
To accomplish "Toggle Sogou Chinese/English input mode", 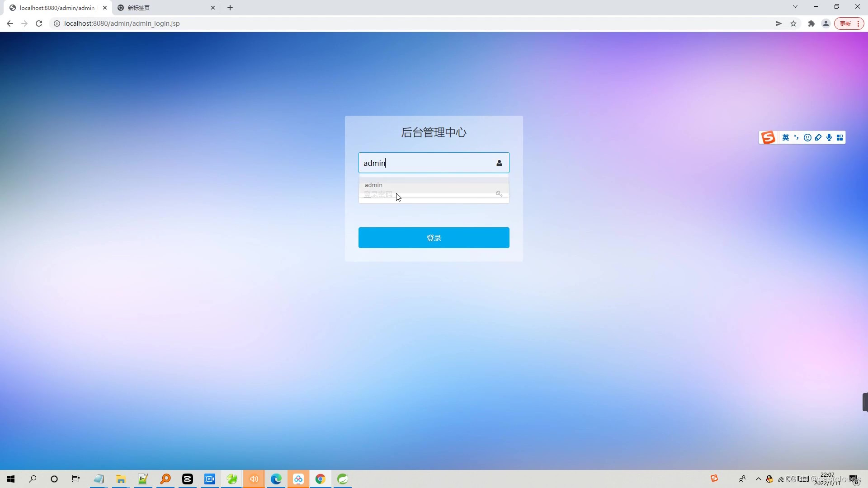I will coord(786,138).
